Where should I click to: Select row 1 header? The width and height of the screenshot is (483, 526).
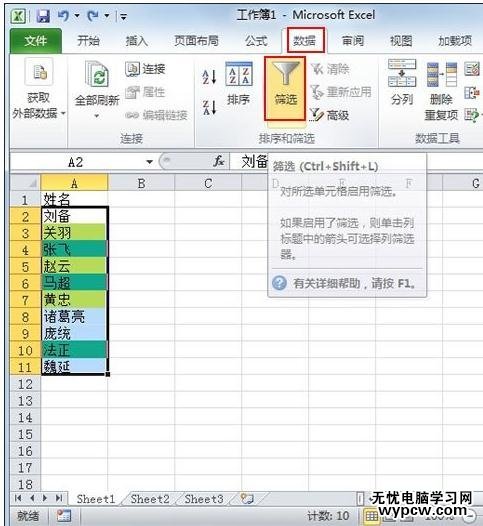tap(25, 200)
